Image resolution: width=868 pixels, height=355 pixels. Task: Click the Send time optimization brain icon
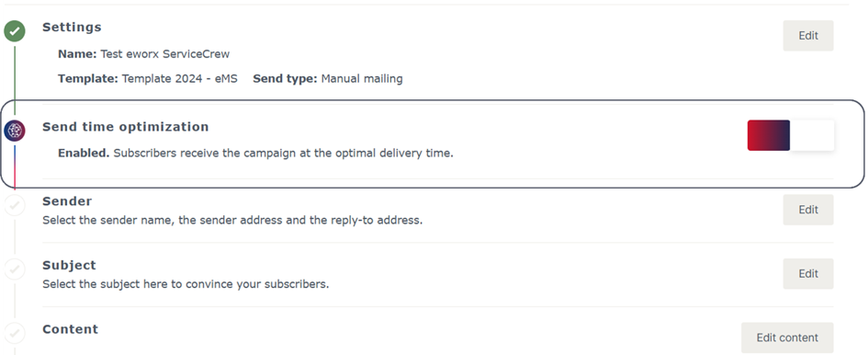(15, 132)
